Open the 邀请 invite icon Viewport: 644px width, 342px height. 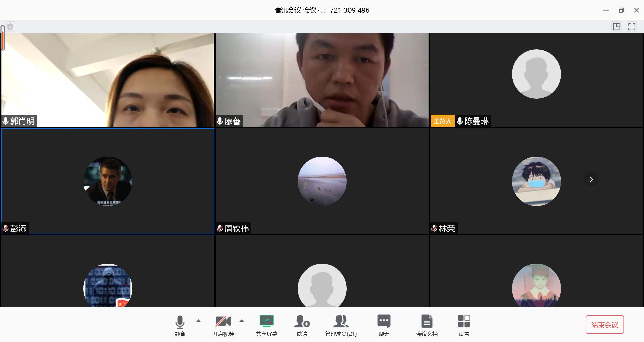302,325
